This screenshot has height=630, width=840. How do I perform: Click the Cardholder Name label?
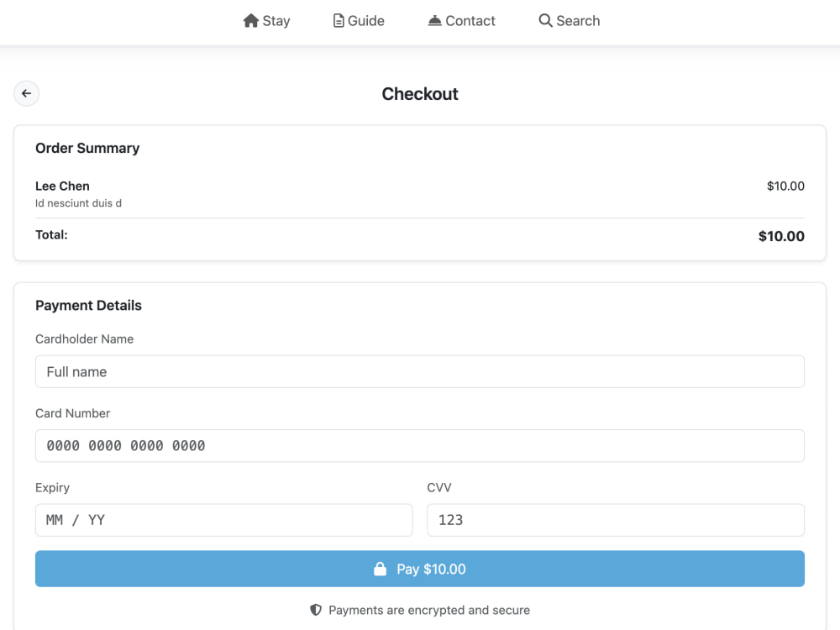point(84,339)
